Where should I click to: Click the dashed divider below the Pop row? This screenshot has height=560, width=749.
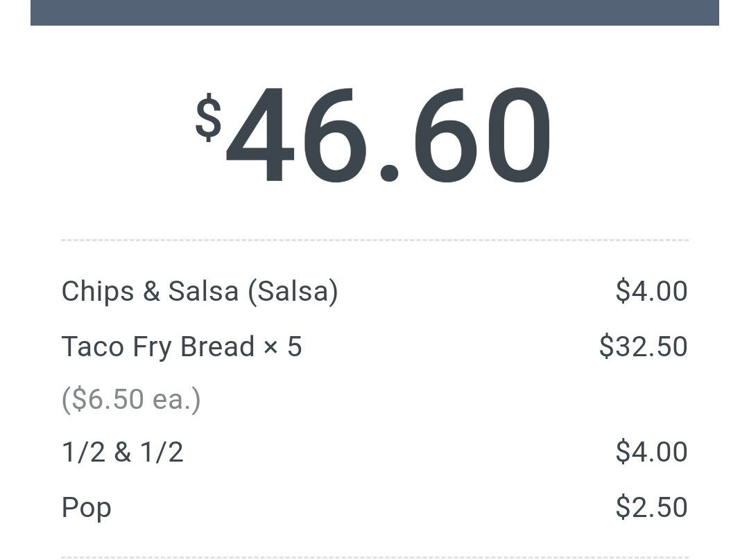coord(374,557)
